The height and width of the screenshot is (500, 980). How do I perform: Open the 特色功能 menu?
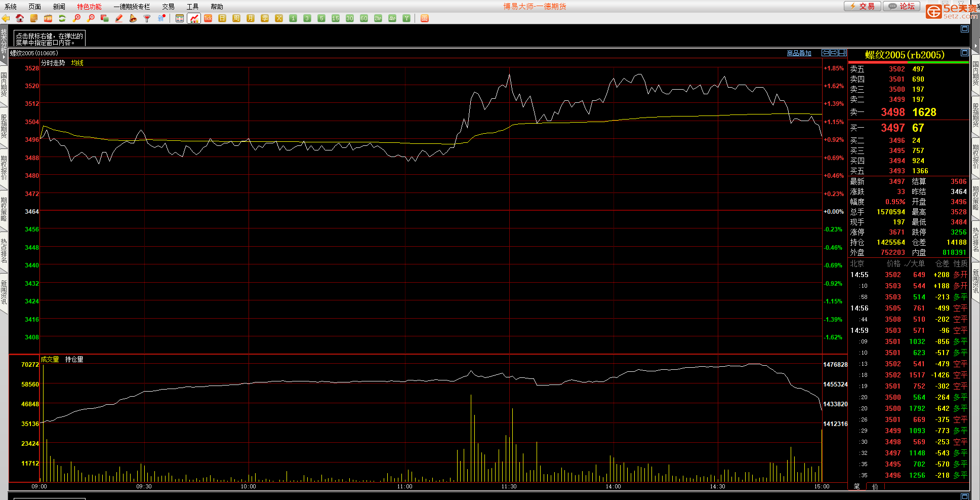(89, 7)
